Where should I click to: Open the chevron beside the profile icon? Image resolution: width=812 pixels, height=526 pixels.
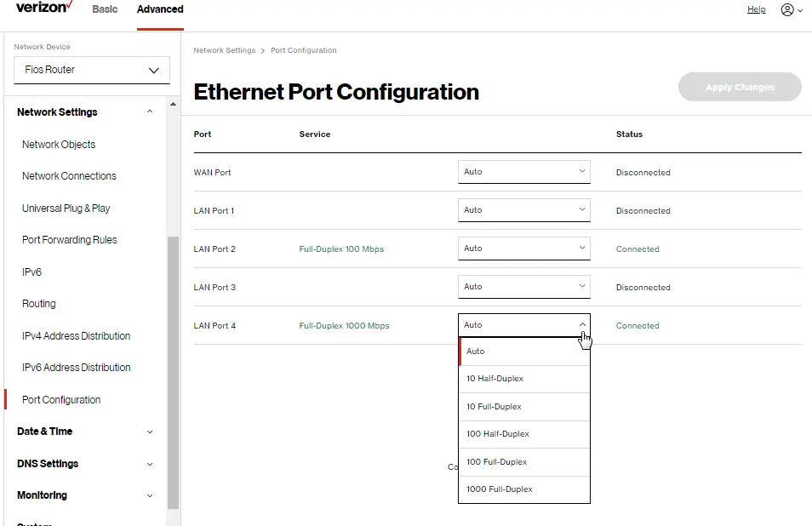[798, 9]
